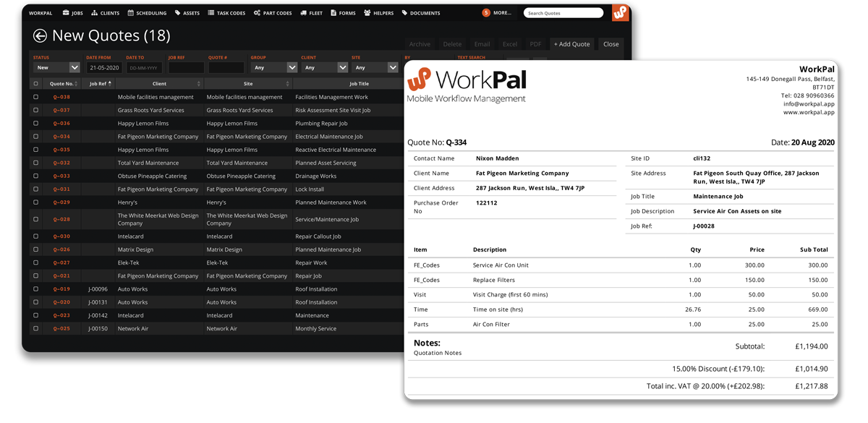The width and height of the screenshot is (868, 423).
Task: Open the quote link Q-030
Action: [61, 236]
